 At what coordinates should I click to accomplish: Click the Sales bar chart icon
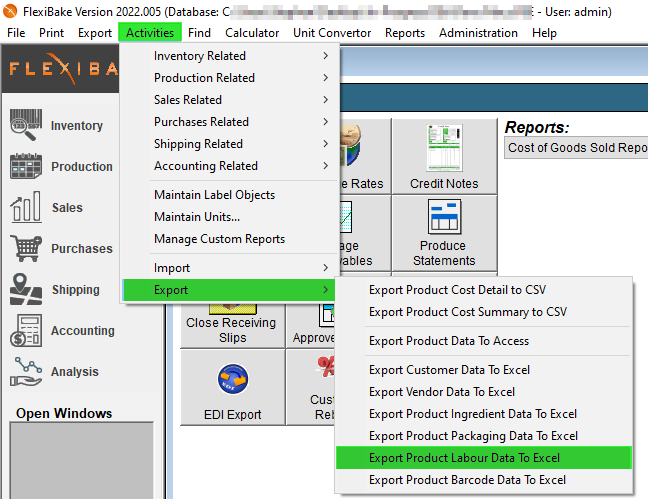pyautogui.click(x=26, y=207)
